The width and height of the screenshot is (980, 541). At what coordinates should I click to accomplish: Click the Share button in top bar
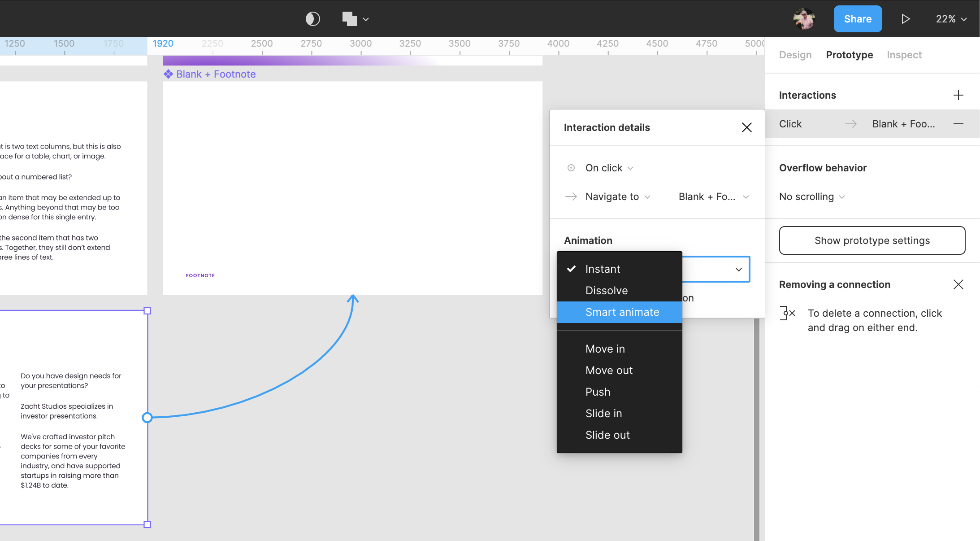[x=858, y=19]
